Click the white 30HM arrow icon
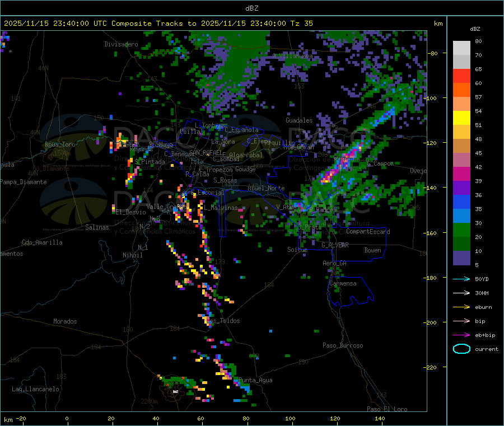Viewport: 504px width, 426px height. (461, 293)
